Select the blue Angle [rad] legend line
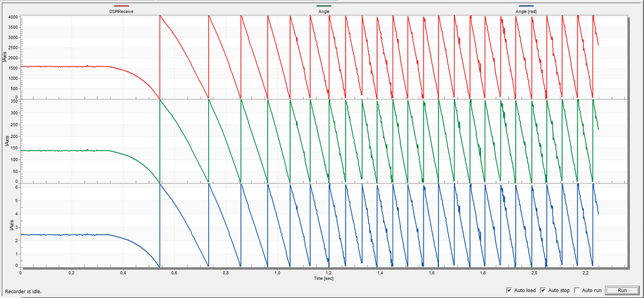 click(526, 6)
